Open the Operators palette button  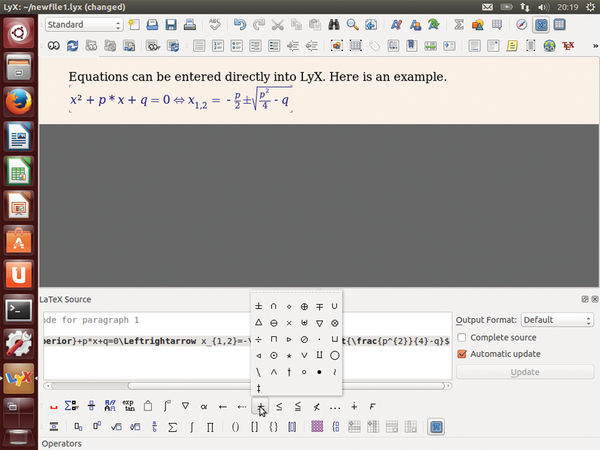point(260,406)
